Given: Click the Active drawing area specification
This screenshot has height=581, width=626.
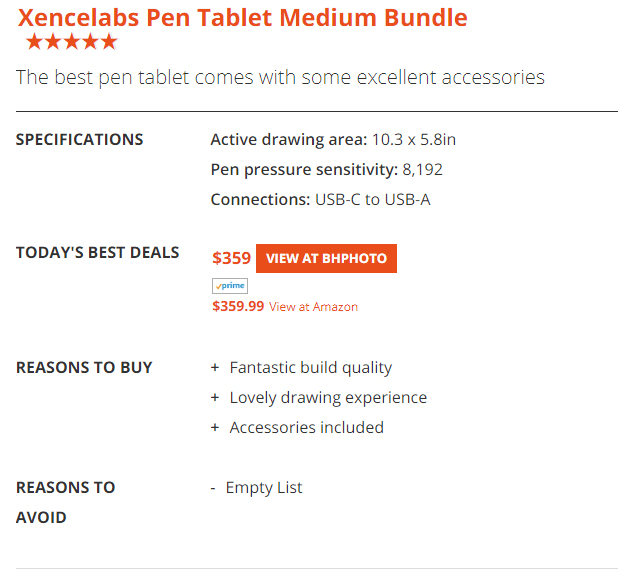Looking at the screenshot, I should [x=333, y=140].
